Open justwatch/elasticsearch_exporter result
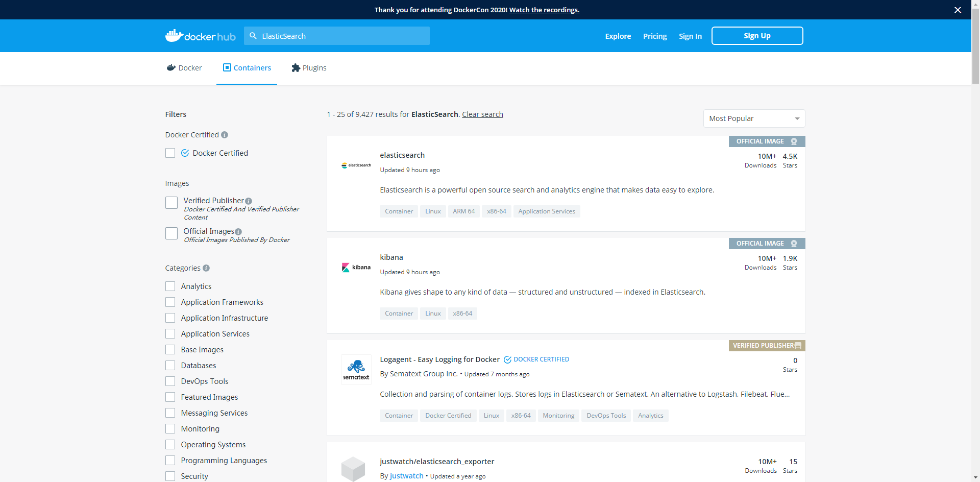The height and width of the screenshot is (482, 980). click(437, 462)
